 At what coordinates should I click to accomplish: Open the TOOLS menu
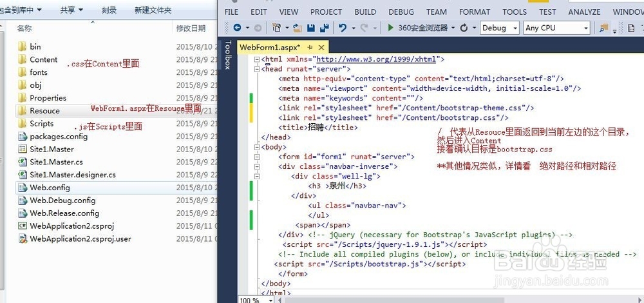(x=514, y=12)
